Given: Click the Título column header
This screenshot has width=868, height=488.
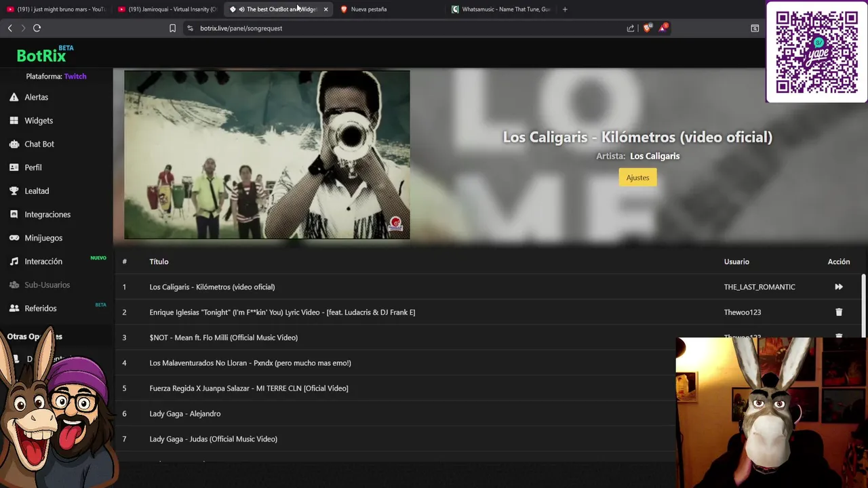Looking at the screenshot, I should pyautogui.click(x=159, y=262).
